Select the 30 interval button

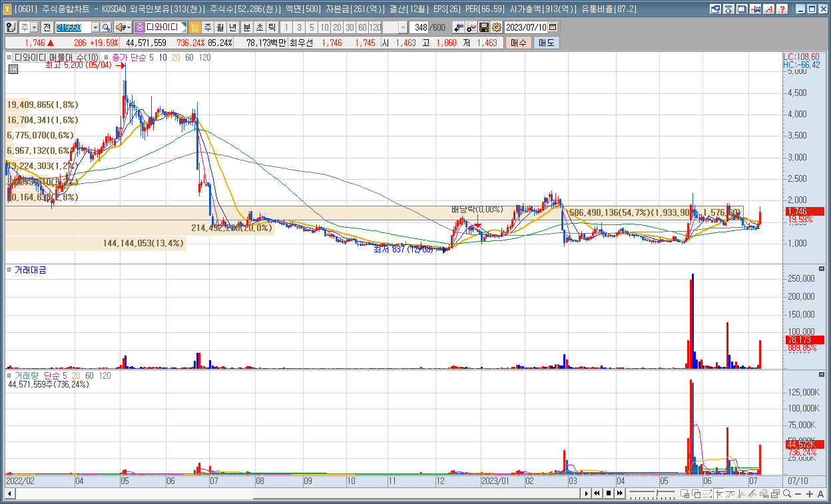tap(350, 27)
